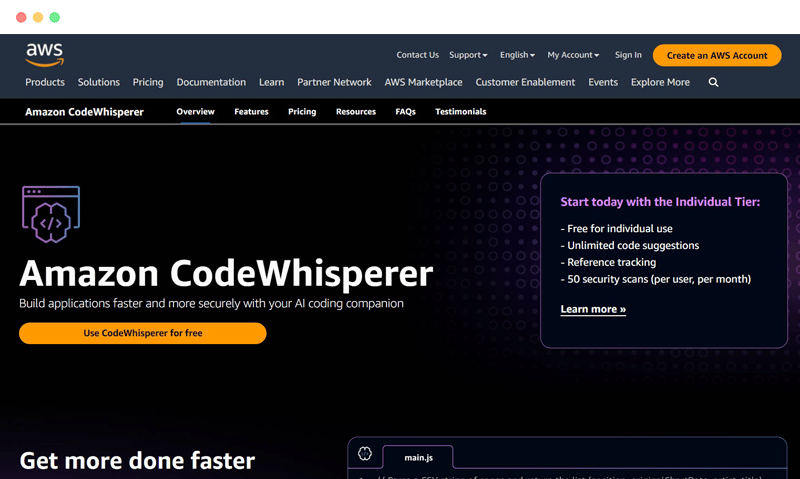Click the green maximize dot
Screen dimensions: 800x479
point(55,17)
